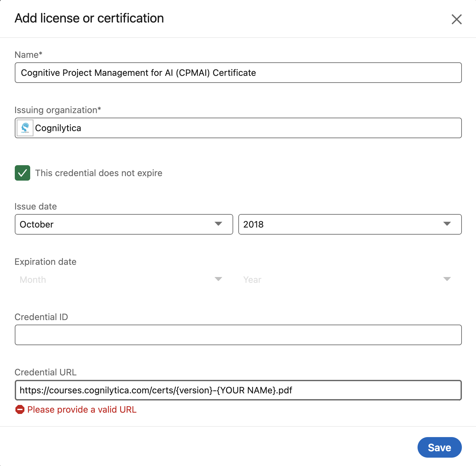Click the Cognilytica organization logo

(x=25, y=128)
